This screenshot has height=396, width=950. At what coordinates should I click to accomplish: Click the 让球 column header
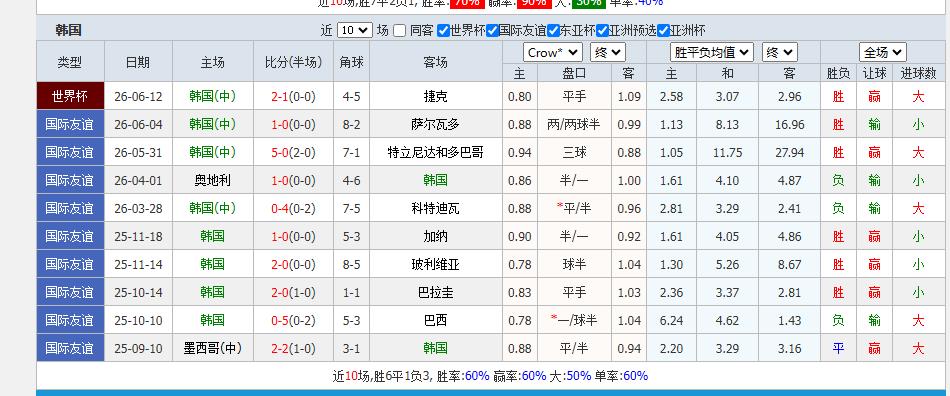[x=874, y=73]
